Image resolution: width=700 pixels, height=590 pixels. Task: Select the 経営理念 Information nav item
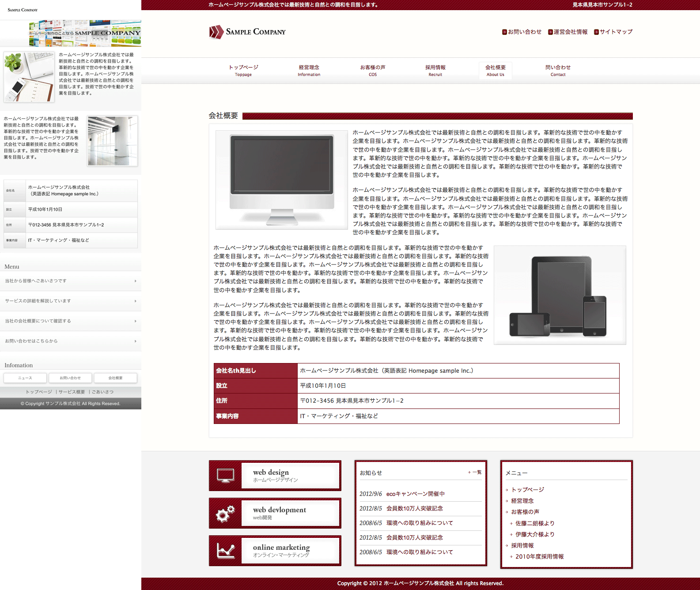309,71
